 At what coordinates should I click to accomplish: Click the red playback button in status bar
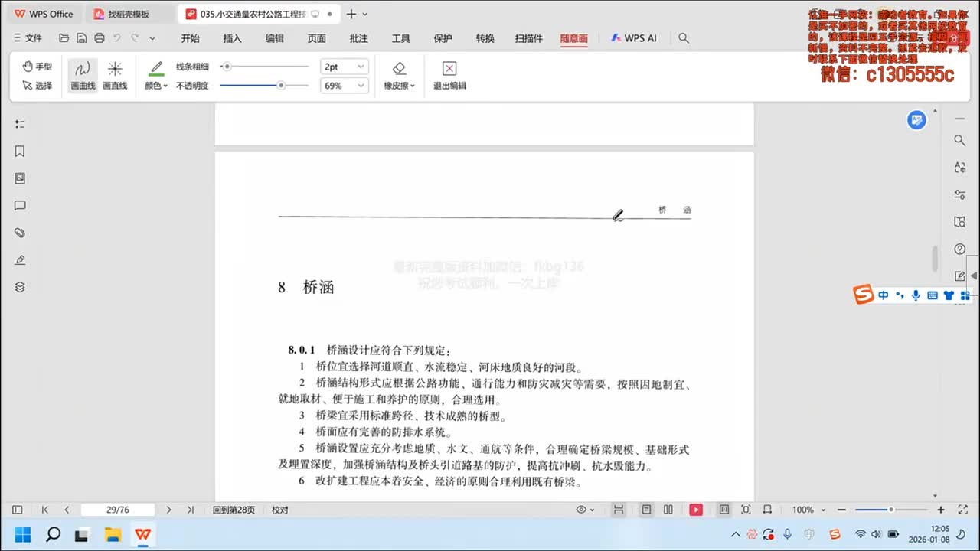coord(696,510)
